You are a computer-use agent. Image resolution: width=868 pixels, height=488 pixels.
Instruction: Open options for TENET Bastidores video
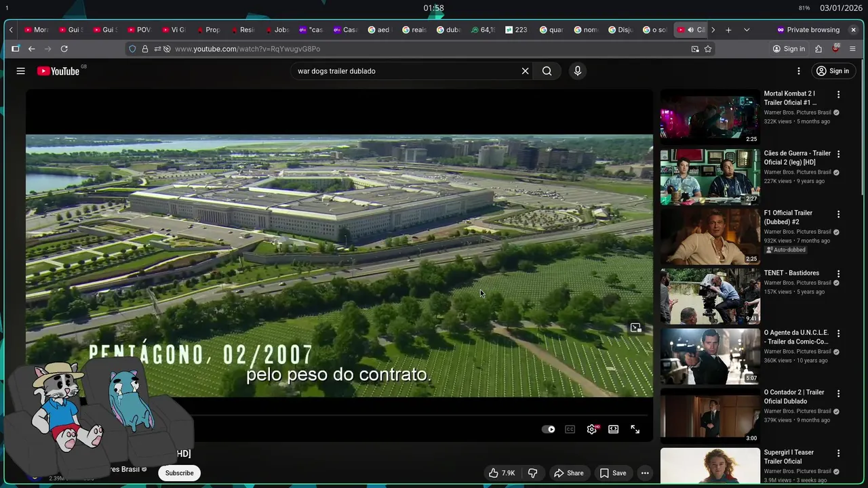[x=838, y=274]
